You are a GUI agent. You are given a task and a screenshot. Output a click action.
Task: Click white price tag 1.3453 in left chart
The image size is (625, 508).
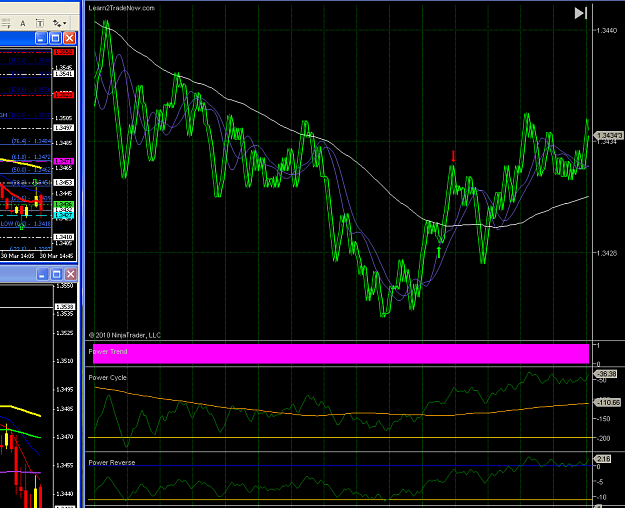[64, 183]
